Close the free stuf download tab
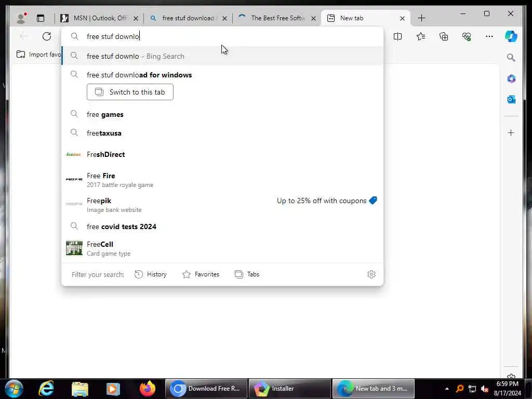This screenshot has width=532, height=399. point(224,18)
